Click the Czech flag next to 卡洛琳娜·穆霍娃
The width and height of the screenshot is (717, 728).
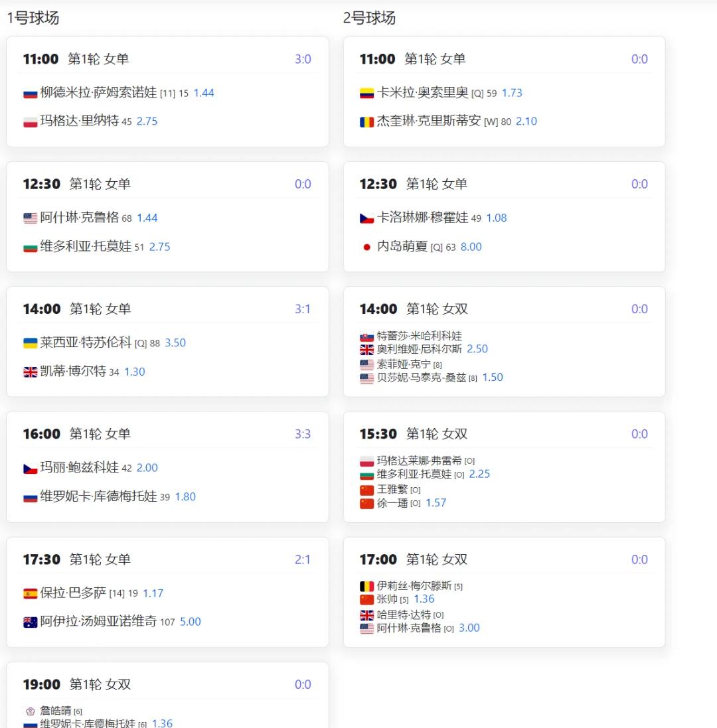coord(367,218)
